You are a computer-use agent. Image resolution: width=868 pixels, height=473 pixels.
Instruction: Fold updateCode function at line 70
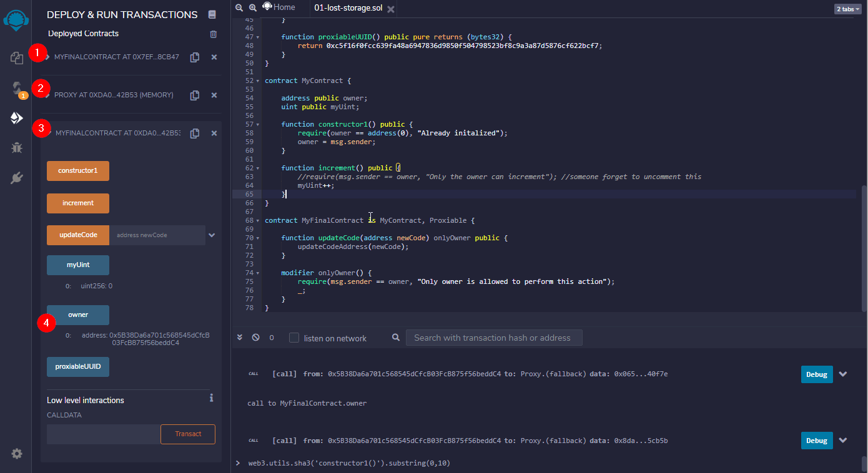coord(257,238)
